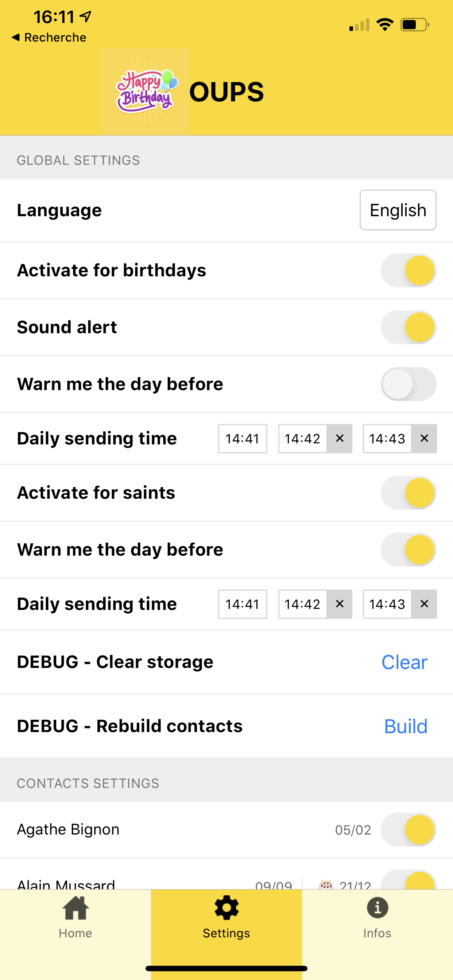Change saints sending time 14:41

point(243,604)
